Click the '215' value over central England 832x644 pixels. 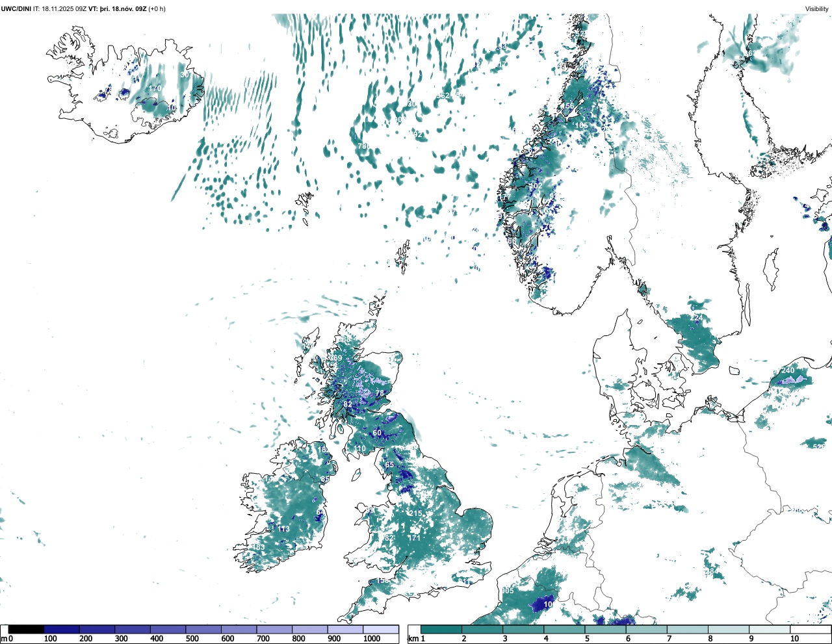tap(416, 513)
